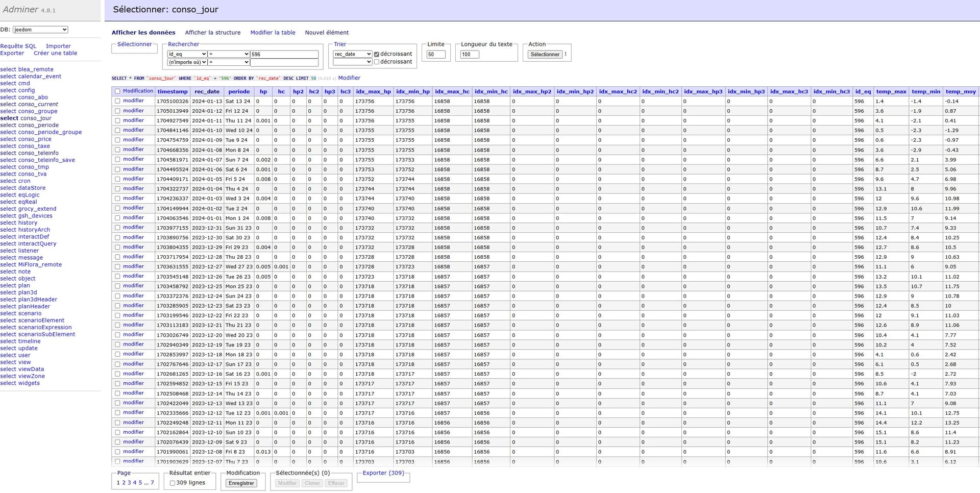The height and width of the screenshot is (493, 980).
Task: Open operator dropdown in second search row
Action: pos(229,62)
